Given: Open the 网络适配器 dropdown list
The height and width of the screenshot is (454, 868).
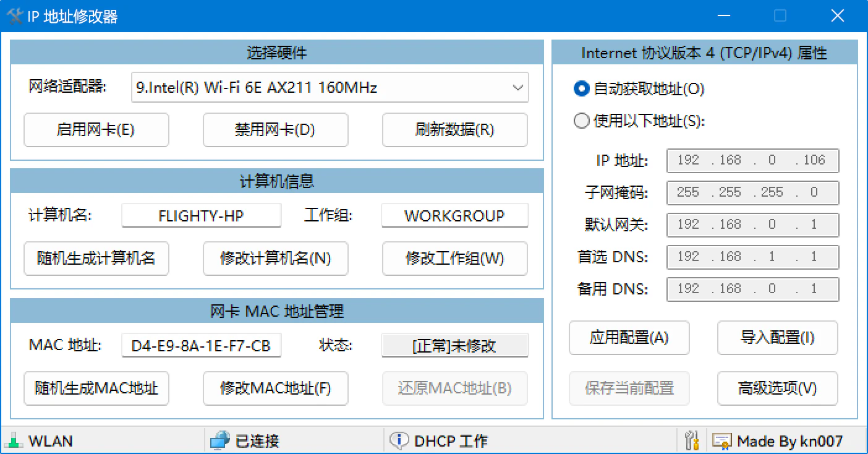Looking at the screenshot, I should (330, 87).
